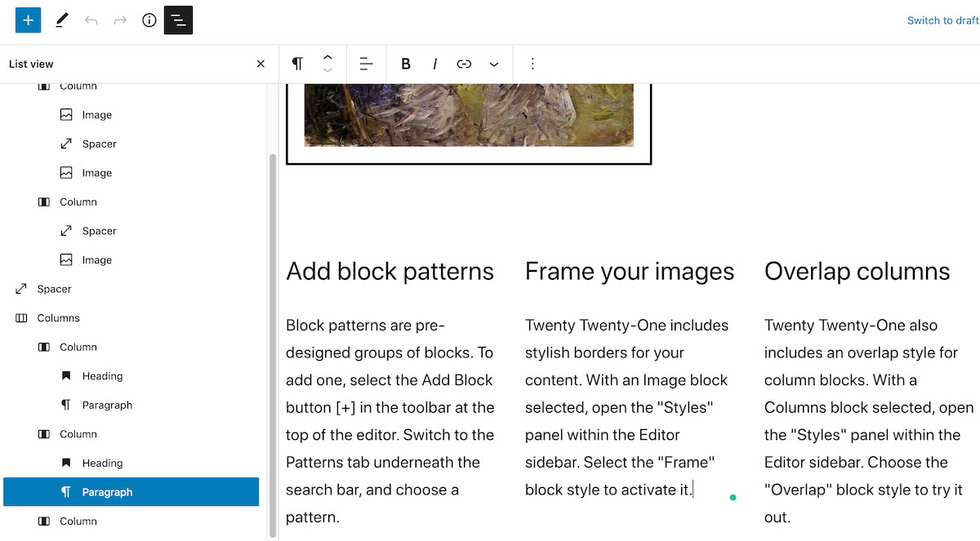The height and width of the screenshot is (541, 980).
Task: Select the highlighted Paragraph row in List view
Action: [x=131, y=492]
